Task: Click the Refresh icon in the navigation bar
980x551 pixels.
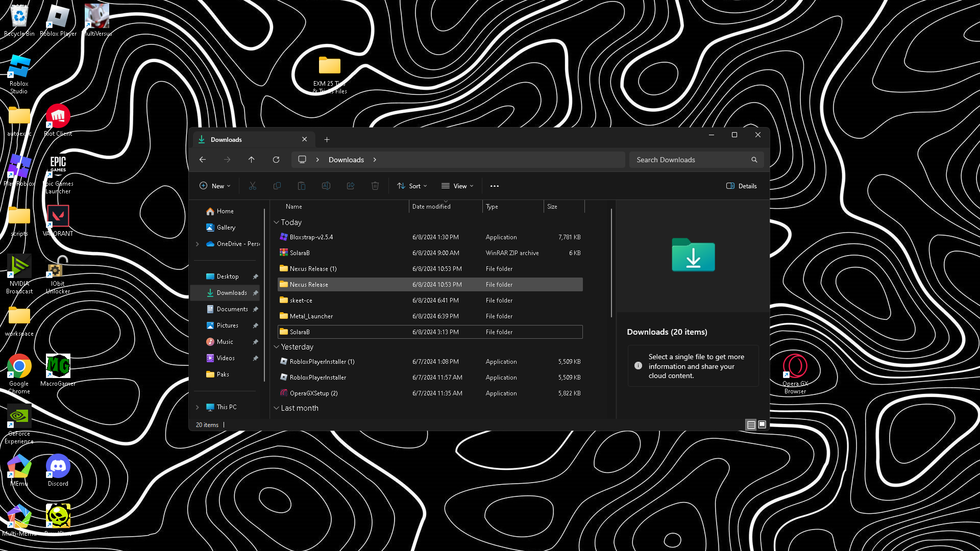Action: tap(276, 160)
